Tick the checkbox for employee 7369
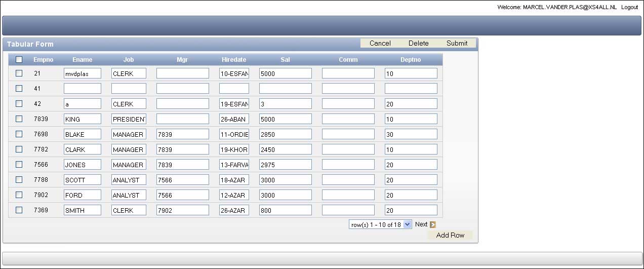This screenshot has width=644, height=269. pyautogui.click(x=19, y=210)
